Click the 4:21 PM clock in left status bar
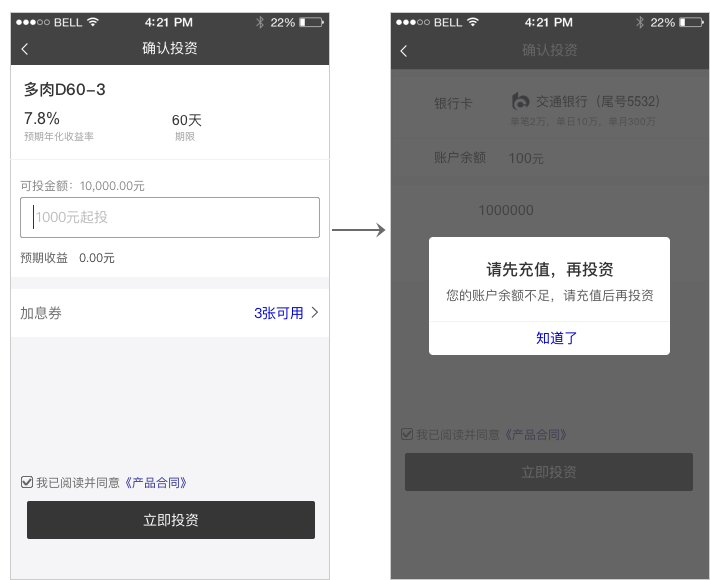 click(170, 22)
